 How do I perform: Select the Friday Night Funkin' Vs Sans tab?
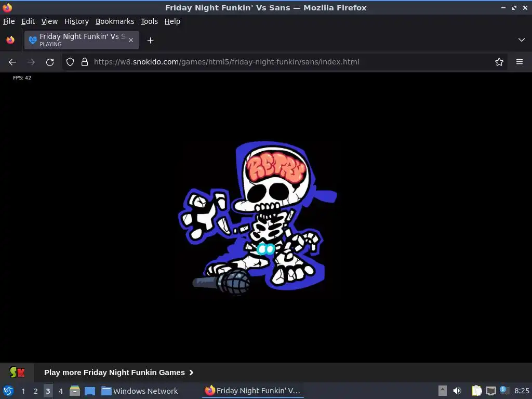[x=82, y=40]
